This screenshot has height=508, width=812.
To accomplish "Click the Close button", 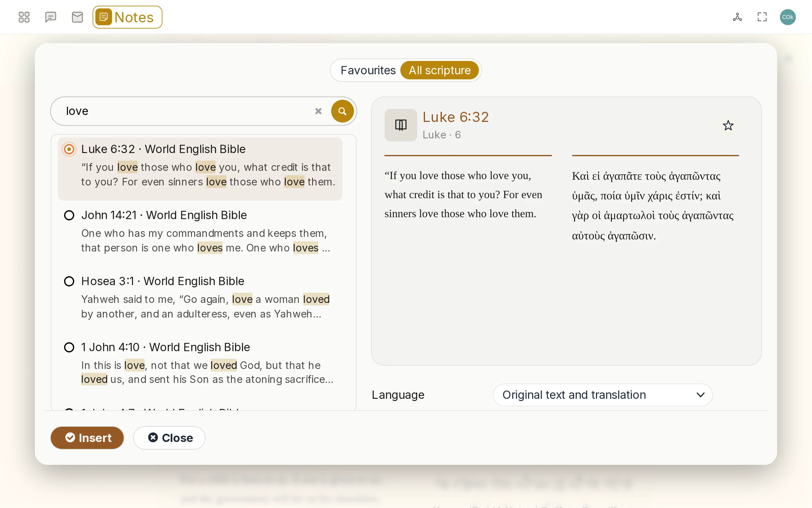I will coord(169,438).
